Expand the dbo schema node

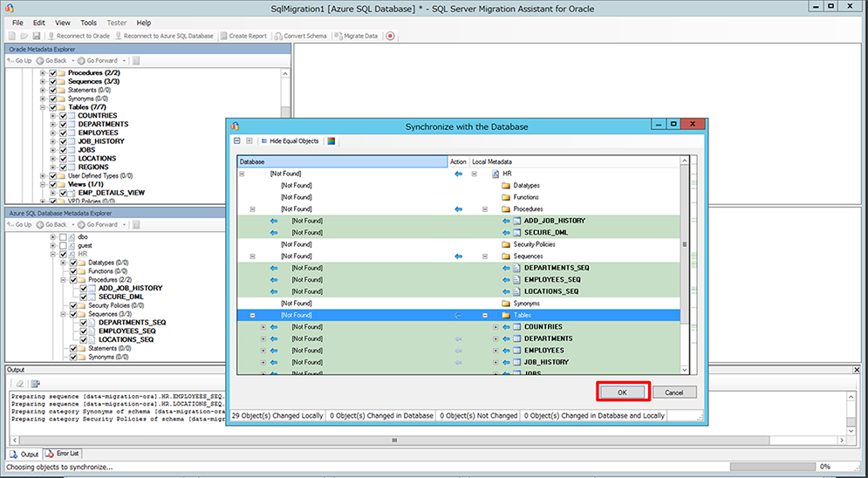53,236
